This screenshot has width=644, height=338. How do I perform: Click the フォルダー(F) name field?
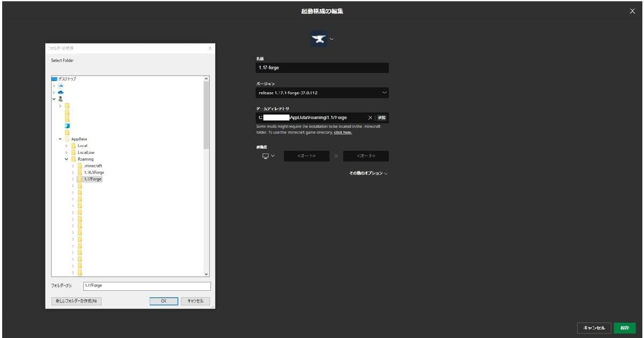pos(147,286)
